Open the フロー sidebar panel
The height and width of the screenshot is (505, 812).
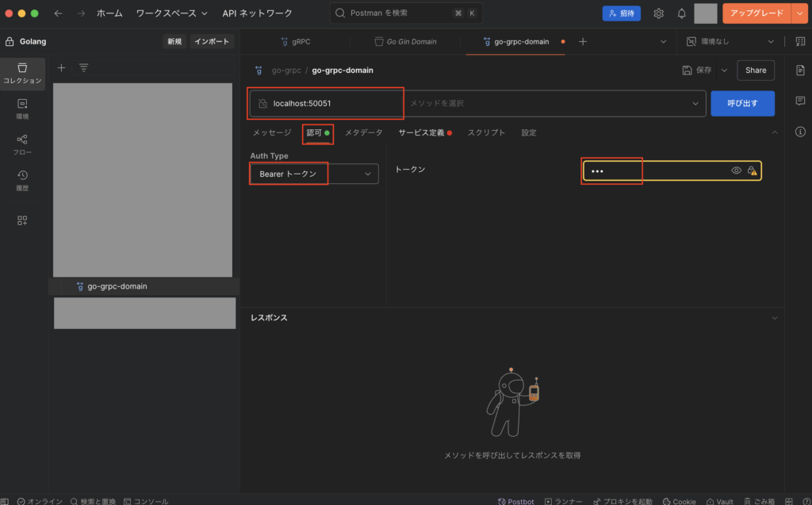(22, 145)
